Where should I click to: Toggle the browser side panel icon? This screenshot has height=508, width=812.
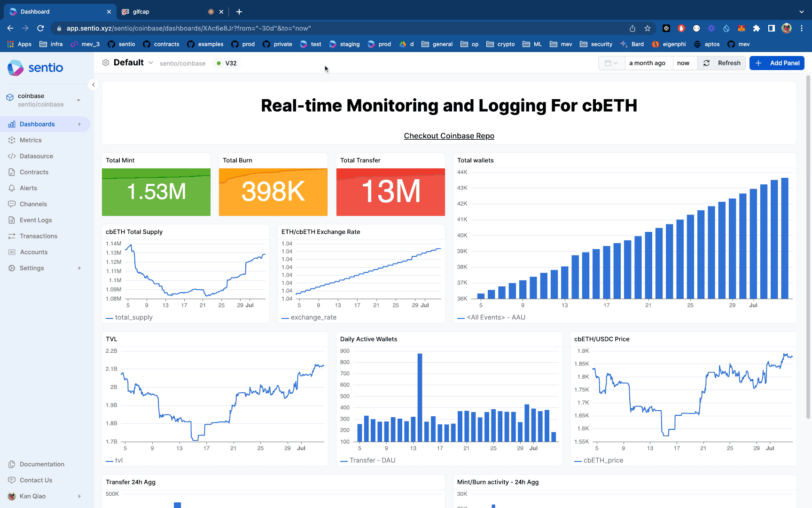point(772,28)
